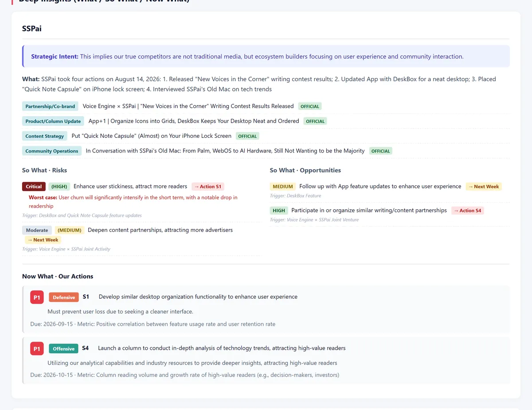Click OFFICIAL badge beside Quick Note Capsule
This screenshot has width=532, height=410.
click(247, 136)
